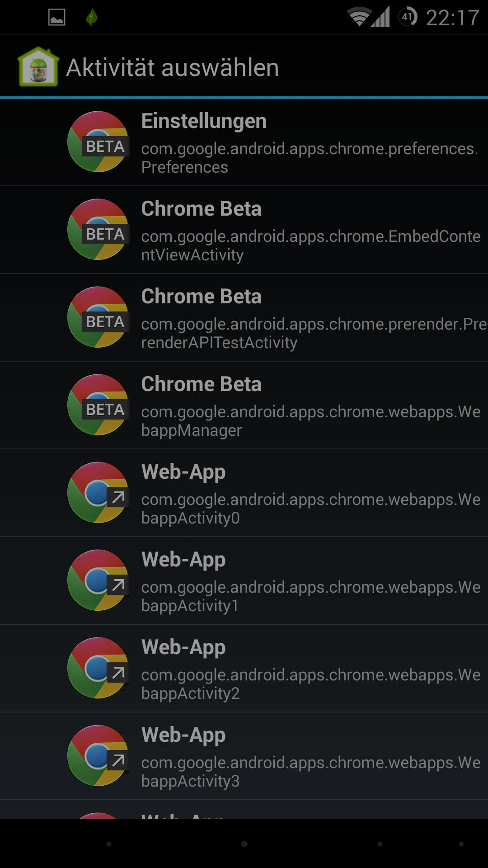Tap the WebappActivity3 class name

pyautogui.click(x=311, y=772)
